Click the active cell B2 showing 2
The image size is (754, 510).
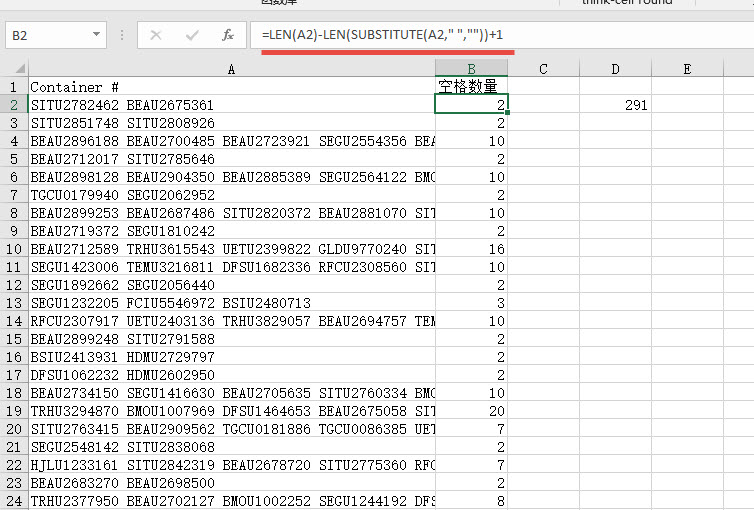point(471,105)
